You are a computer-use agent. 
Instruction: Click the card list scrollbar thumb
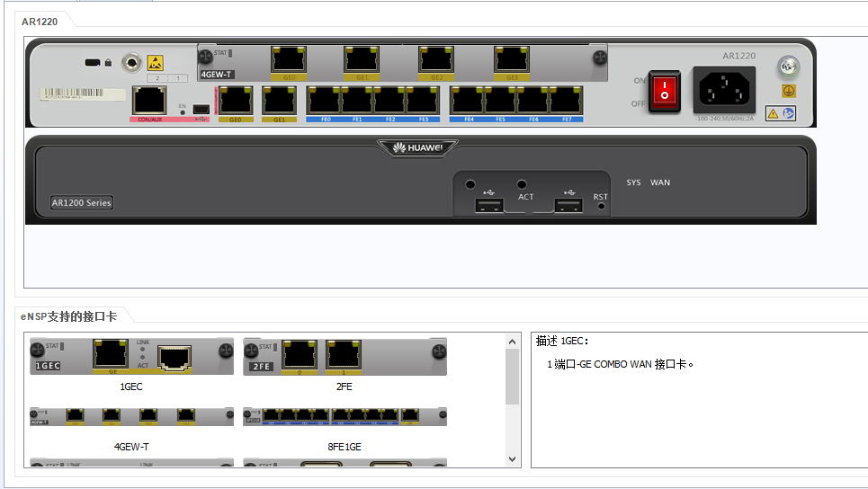pos(512,377)
